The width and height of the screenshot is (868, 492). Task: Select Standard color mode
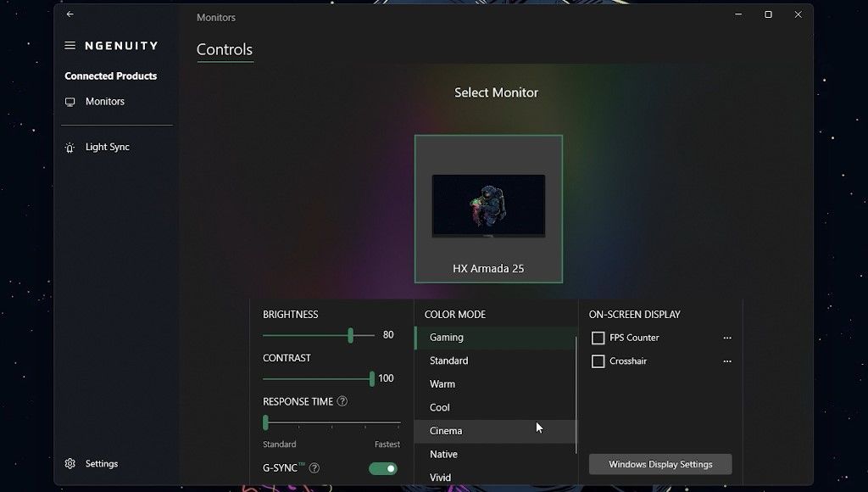pos(495,361)
